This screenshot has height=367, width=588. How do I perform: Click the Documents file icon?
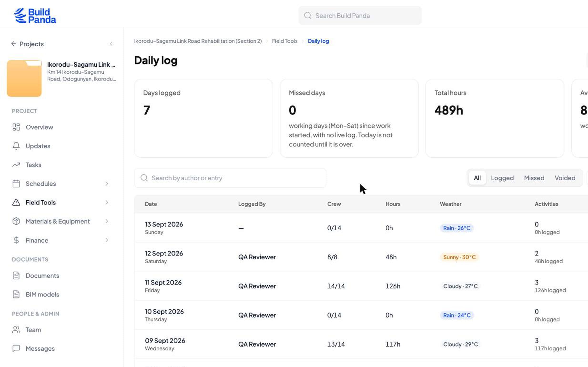(16, 276)
